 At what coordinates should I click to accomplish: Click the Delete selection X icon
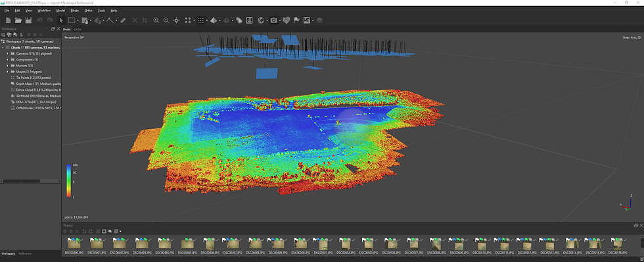point(134,20)
